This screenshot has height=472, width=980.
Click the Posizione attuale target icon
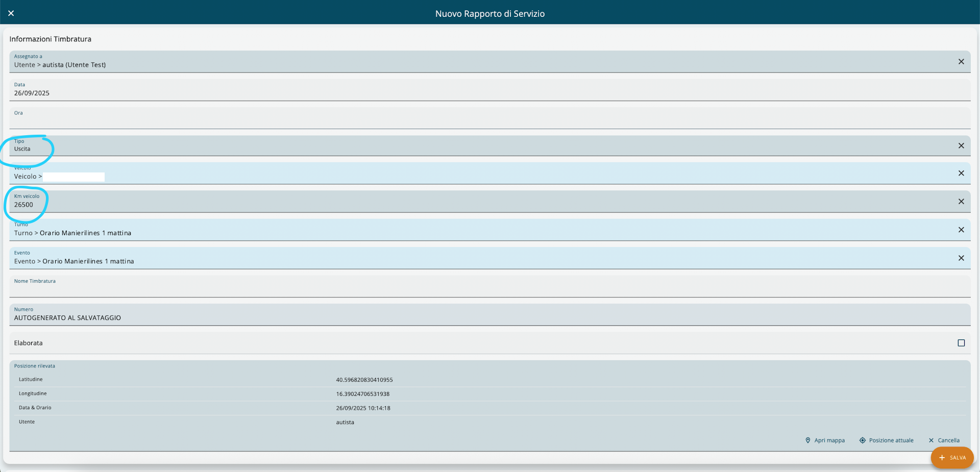tap(862, 440)
